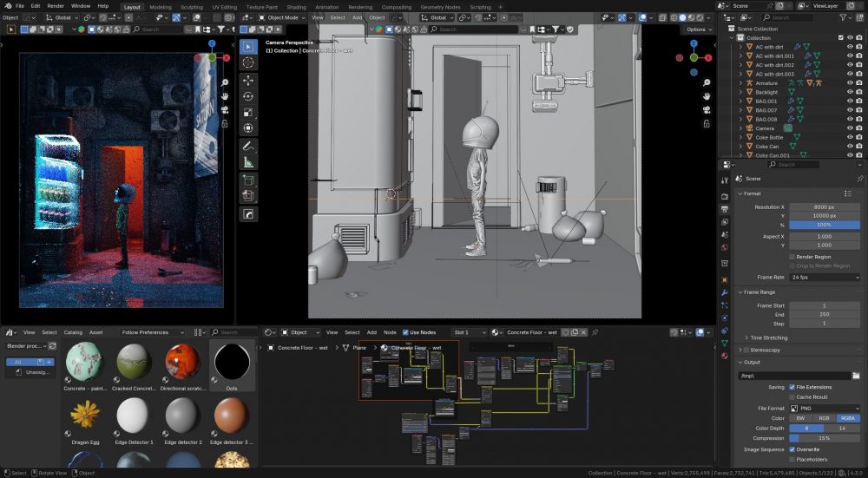Pin the node editor material with pin icon

(595, 332)
